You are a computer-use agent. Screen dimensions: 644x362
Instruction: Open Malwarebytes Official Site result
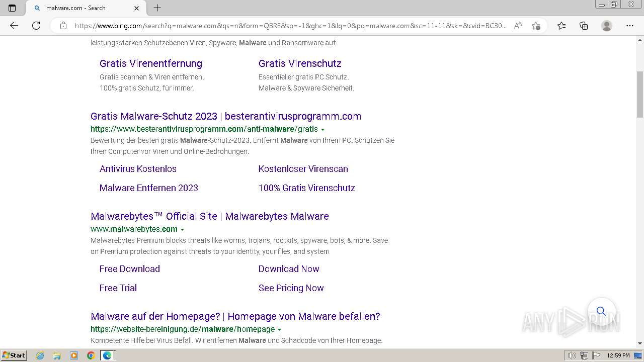(210, 216)
